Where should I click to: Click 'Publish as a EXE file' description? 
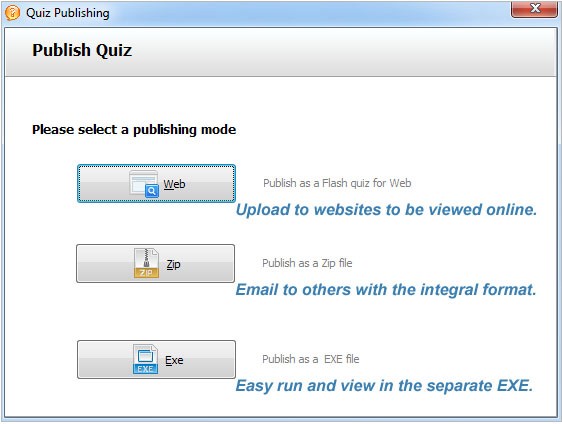(x=311, y=359)
